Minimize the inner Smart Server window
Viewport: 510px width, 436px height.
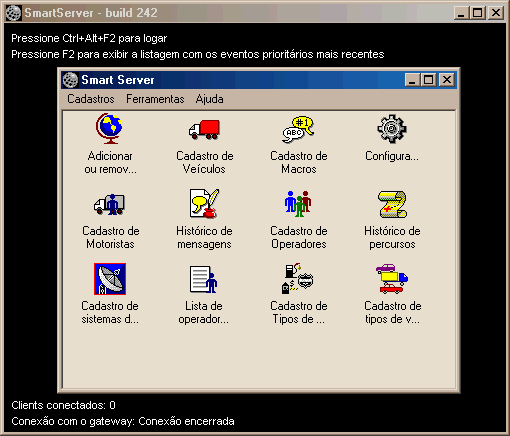[412, 80]
